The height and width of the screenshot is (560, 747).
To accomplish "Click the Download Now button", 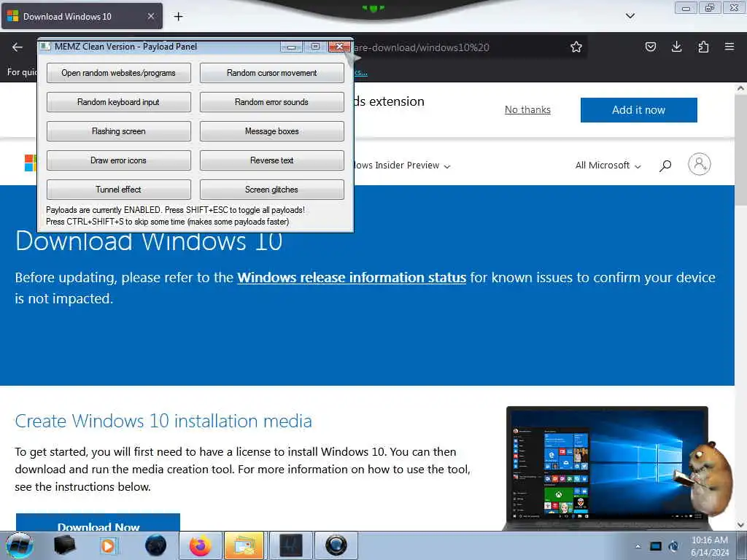I will pyautogui.click(x=98, y=522).
